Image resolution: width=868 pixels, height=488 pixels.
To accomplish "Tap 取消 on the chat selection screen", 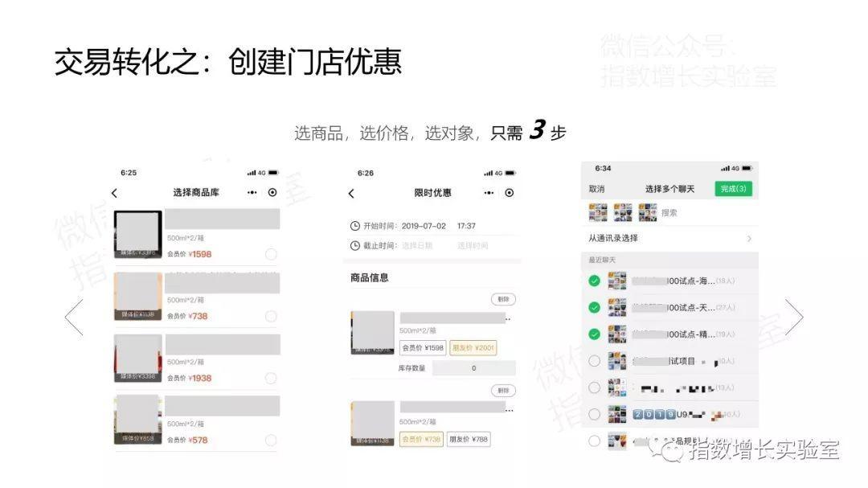I will click(596, 190).
